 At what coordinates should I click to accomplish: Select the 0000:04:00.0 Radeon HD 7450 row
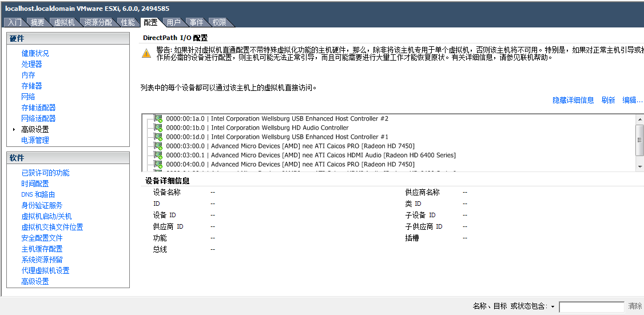291,164
